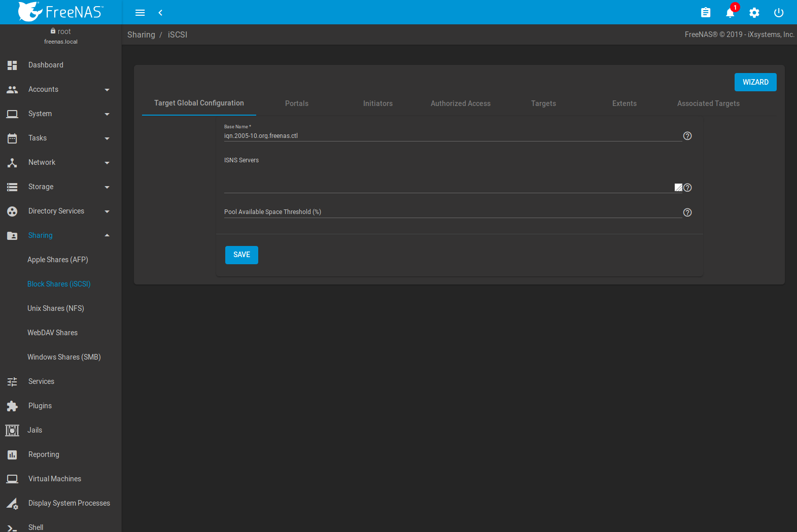The height and width of the screenshot is (532, 797).
Task: Click the SAVE button
Action: point(241,255)
